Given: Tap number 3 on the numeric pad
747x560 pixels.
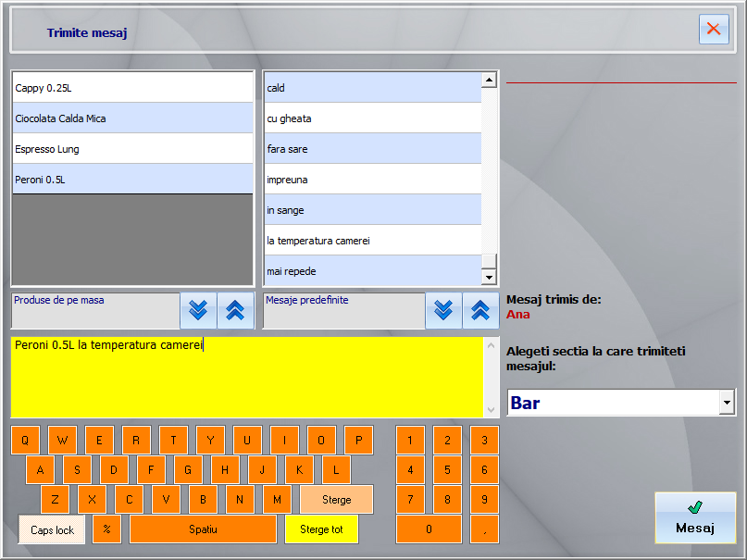Looking at the screenshot, I should (x=484, y=440).
